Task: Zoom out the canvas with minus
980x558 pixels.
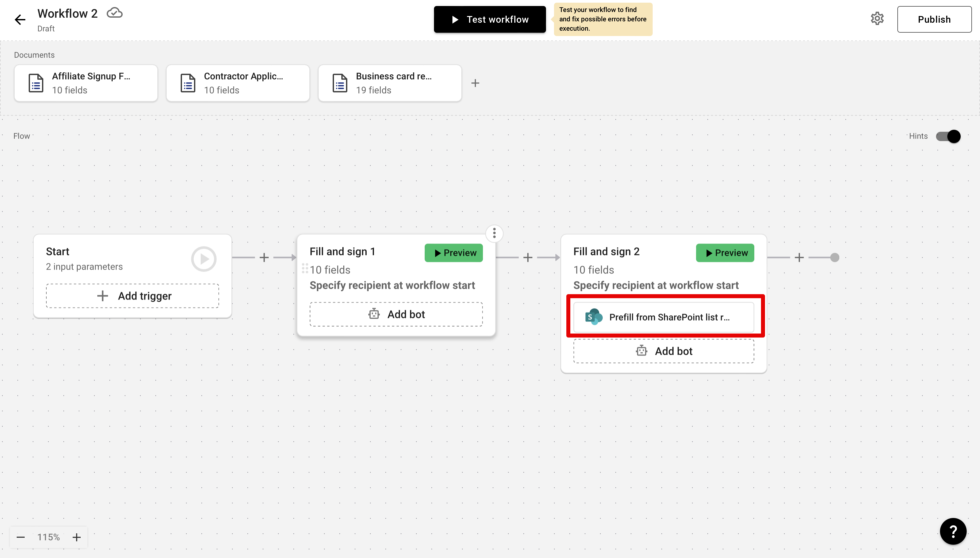Action: tap(21, 537)
